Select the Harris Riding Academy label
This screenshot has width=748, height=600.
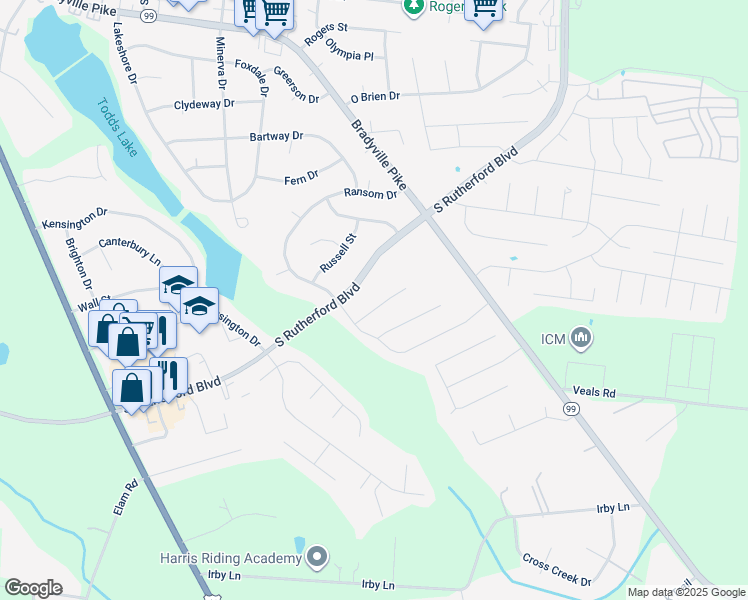pyautogui.click(x=231, y=558)
